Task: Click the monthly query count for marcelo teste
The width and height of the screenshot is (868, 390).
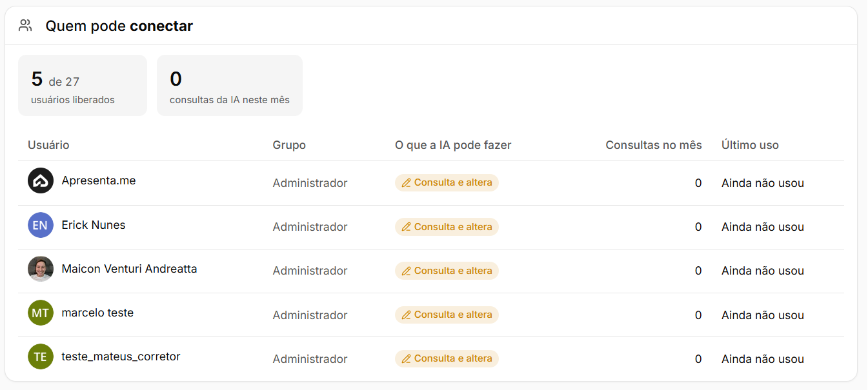Action: click(698, 315)
